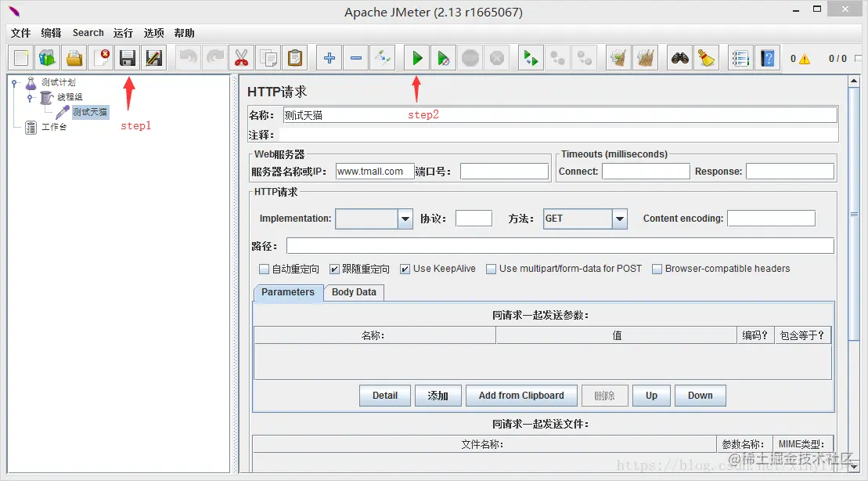Open the 编辑 menu
Viewport: 868px width, 481px height.
click(51, 33)
